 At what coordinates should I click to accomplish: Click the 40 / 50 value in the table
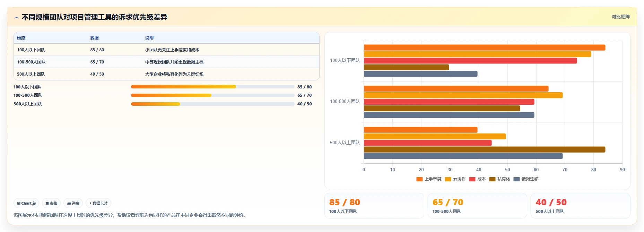point(97,74)
